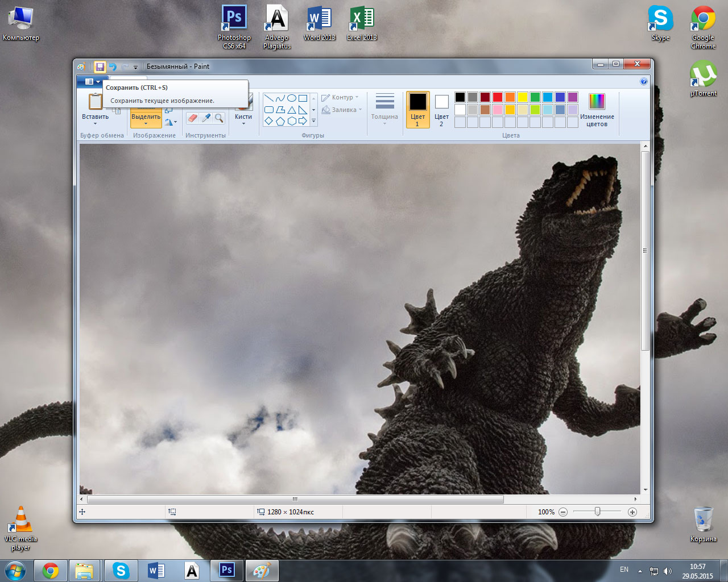Click the Paint help question icon
The width and height of the screenshot is (728, 582).
point(643,81)
